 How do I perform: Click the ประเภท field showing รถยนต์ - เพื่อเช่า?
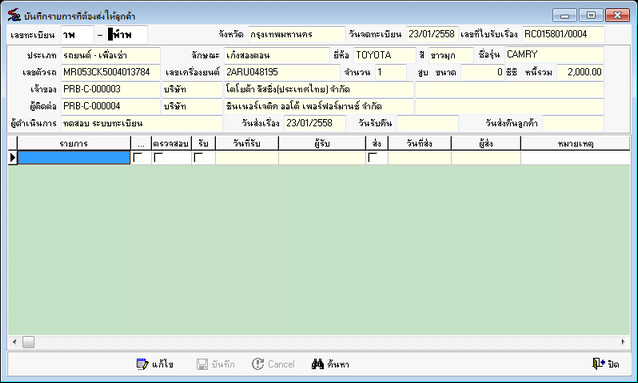111,55
